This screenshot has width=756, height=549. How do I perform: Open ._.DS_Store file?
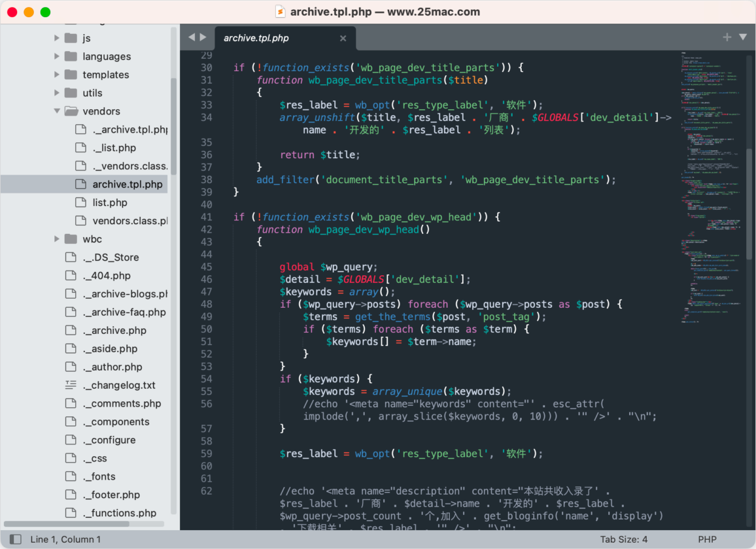[x=111, y=258]
